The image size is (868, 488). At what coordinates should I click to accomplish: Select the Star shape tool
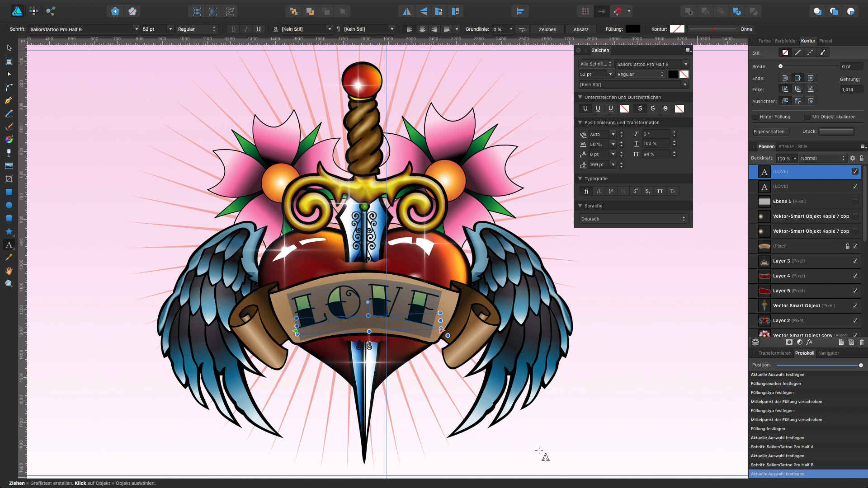9,231
